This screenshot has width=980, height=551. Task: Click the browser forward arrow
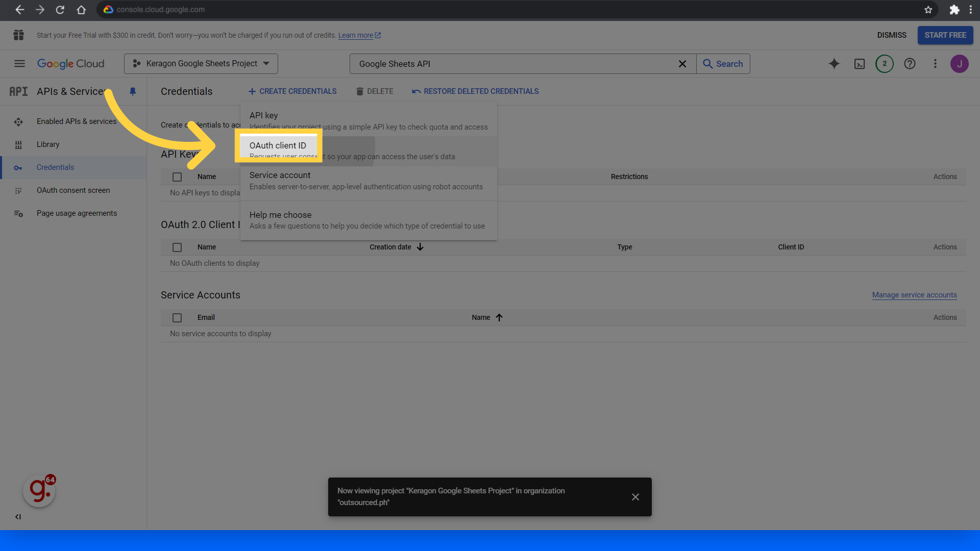point(40,10)
